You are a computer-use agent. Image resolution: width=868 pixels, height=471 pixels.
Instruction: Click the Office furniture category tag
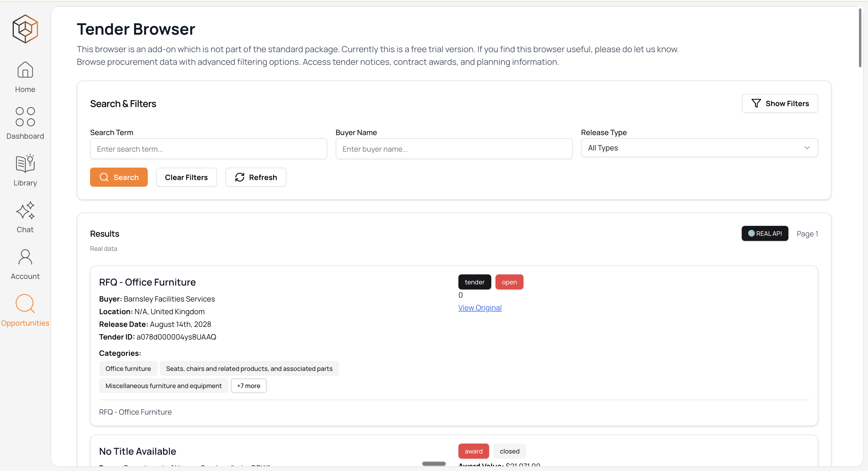(128, 368)
